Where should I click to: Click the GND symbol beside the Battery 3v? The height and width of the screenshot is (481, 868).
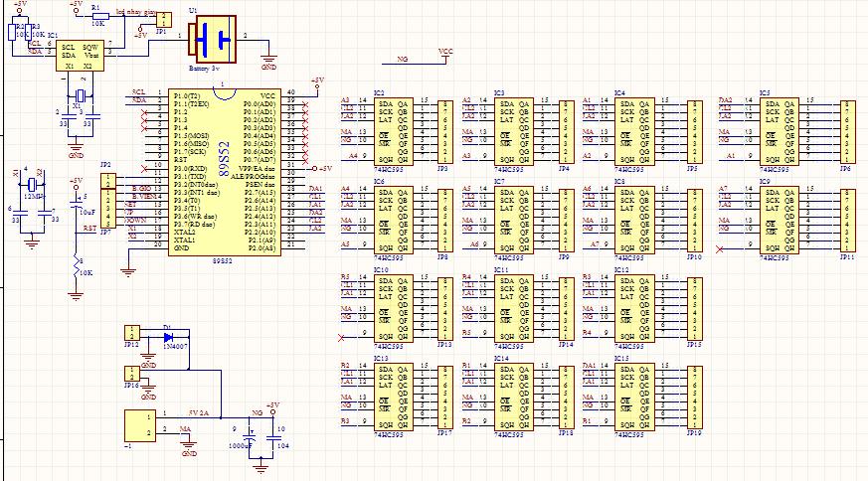[269, 62]
